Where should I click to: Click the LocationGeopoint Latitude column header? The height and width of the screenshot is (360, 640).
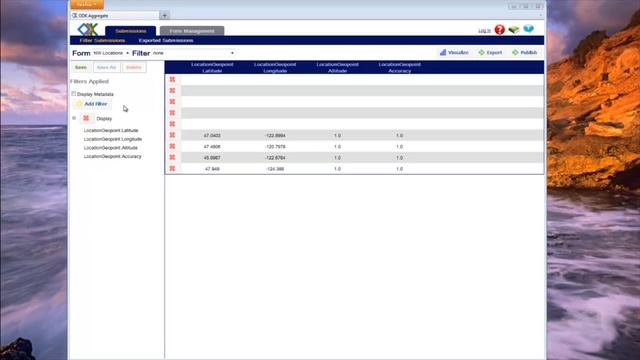[212, 68]
